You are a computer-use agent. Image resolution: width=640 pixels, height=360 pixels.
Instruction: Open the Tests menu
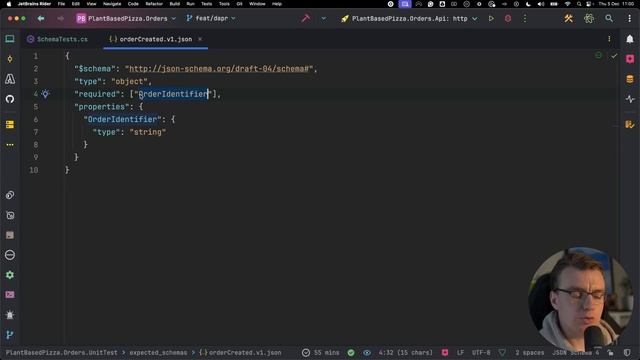pos(207,4)
